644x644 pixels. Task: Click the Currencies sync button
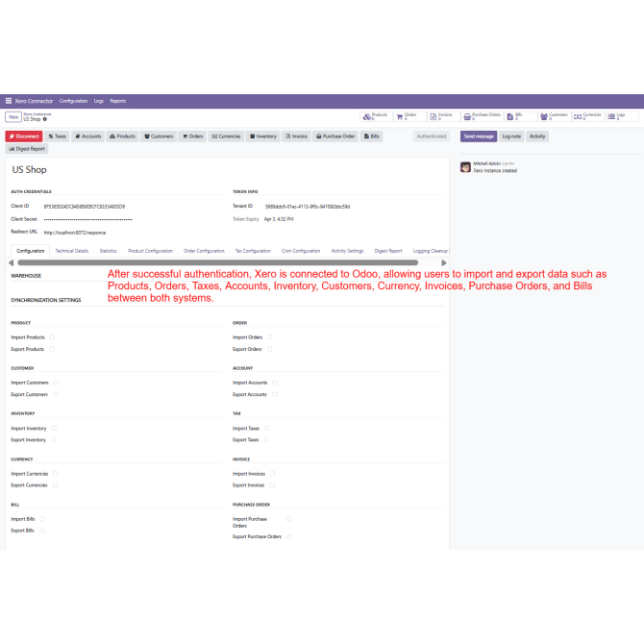click(226, 136)
